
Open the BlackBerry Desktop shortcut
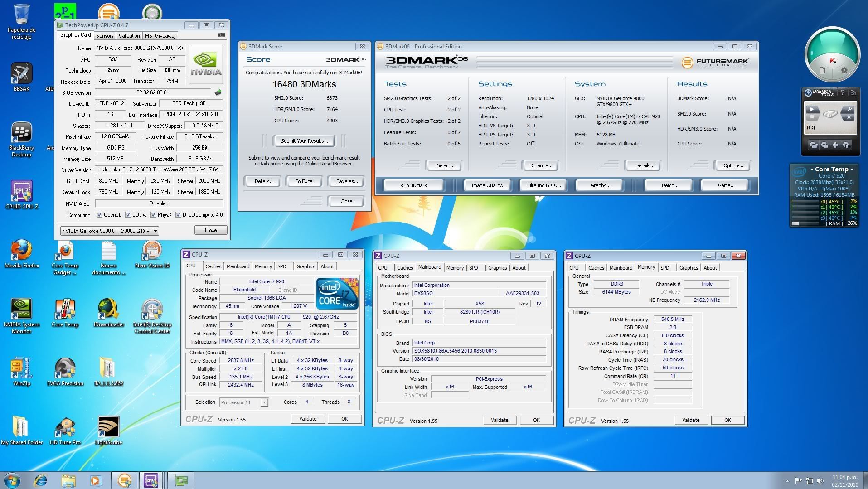(21, 140)
